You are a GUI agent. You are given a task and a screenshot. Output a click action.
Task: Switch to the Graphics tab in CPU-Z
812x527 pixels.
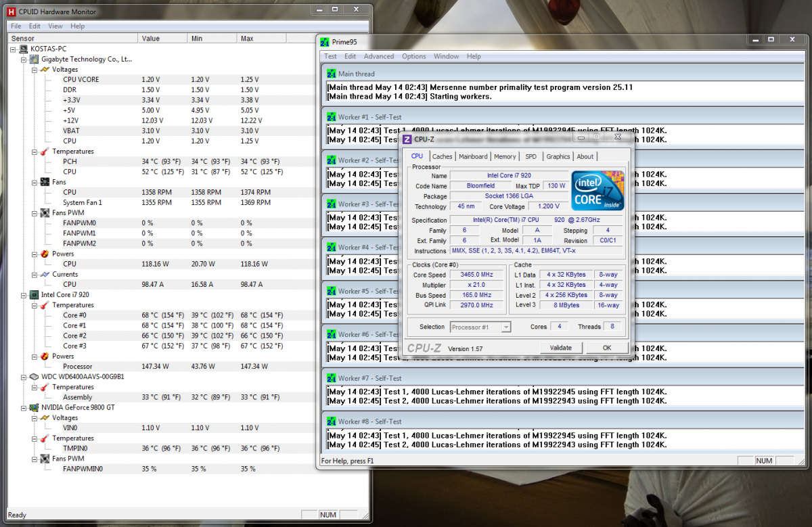click(558, 156)
